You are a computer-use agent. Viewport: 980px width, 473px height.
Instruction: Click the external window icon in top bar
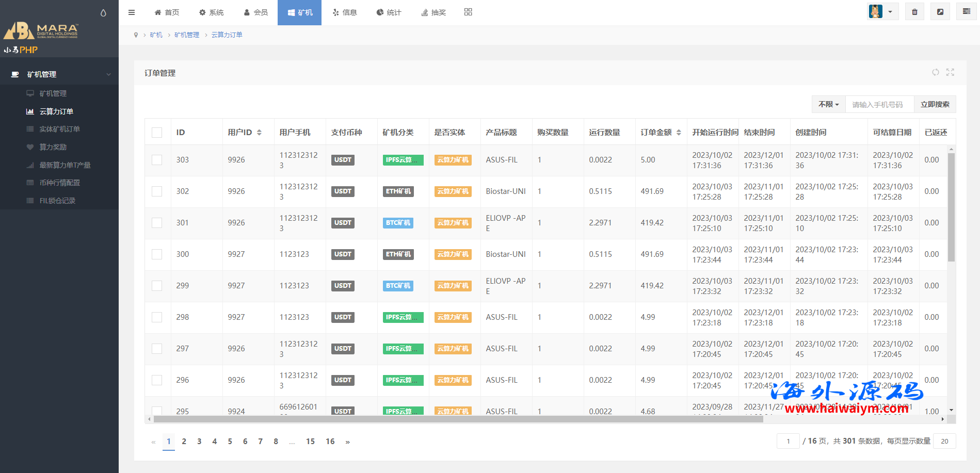(x=940, y=12)
